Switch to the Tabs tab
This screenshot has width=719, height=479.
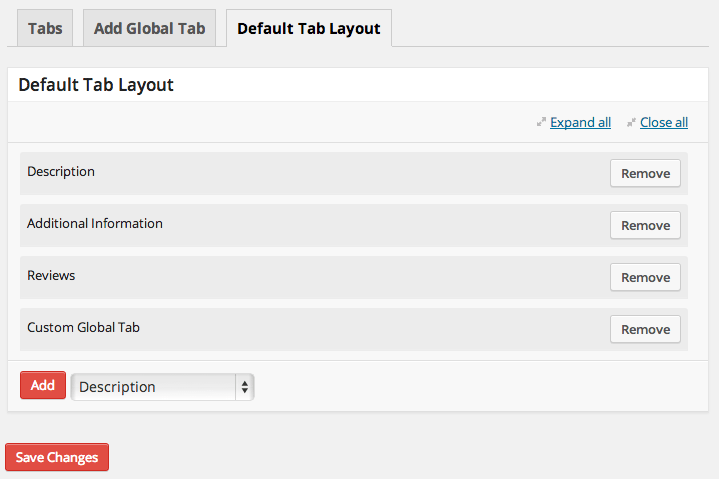45,28
